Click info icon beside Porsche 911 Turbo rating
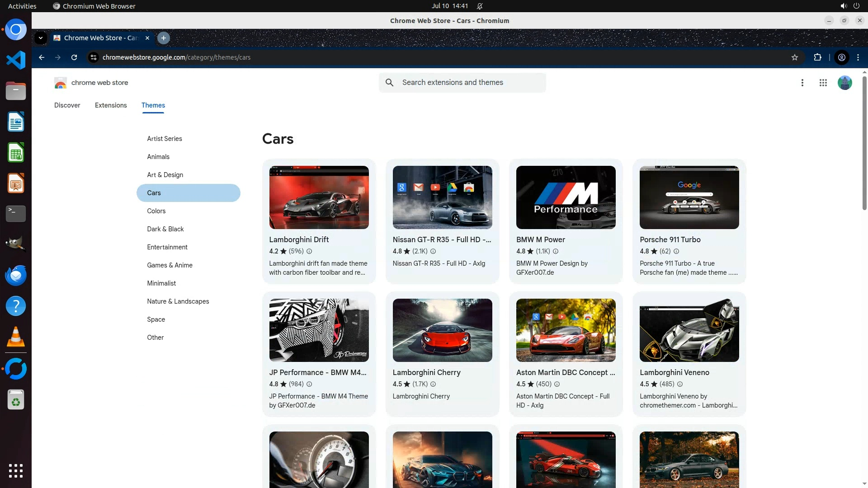Viewport: 868px width, 488px height. (676, 251)
